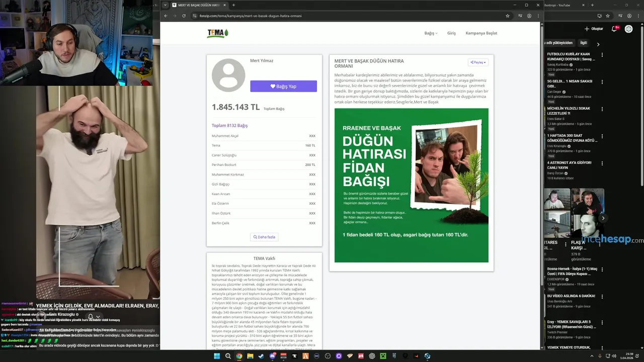
Task: Click the donor name Ela Özserin
Action: click(x=220, y=204)
